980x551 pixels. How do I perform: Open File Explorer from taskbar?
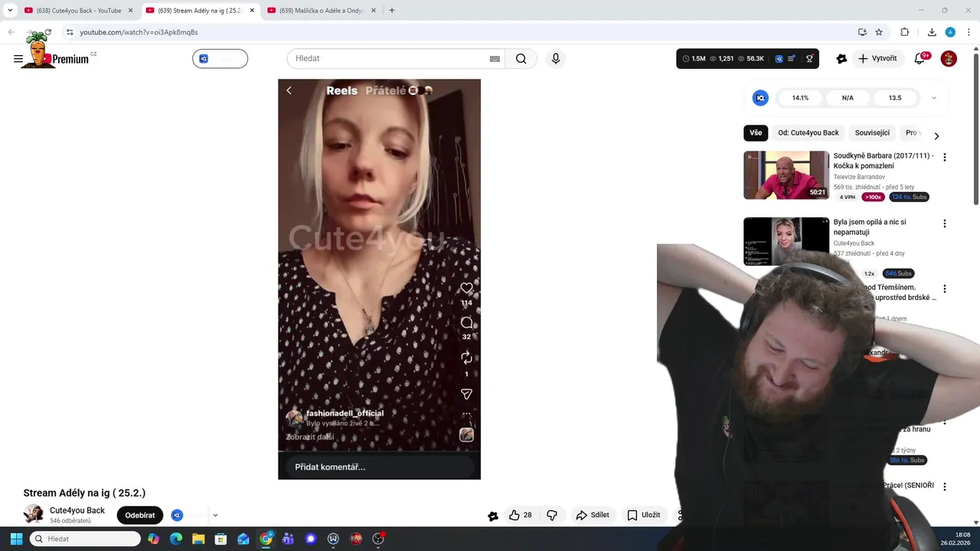198,539
